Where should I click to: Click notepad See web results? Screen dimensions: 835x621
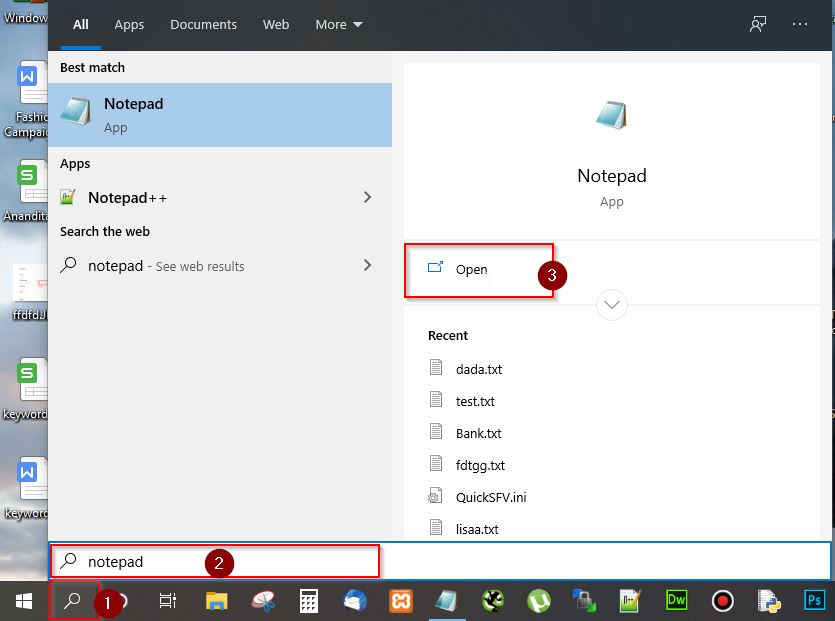[220, 265]
